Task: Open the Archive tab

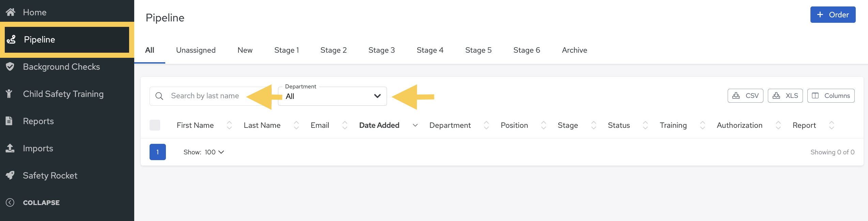Action: click(x=574, y=50)
